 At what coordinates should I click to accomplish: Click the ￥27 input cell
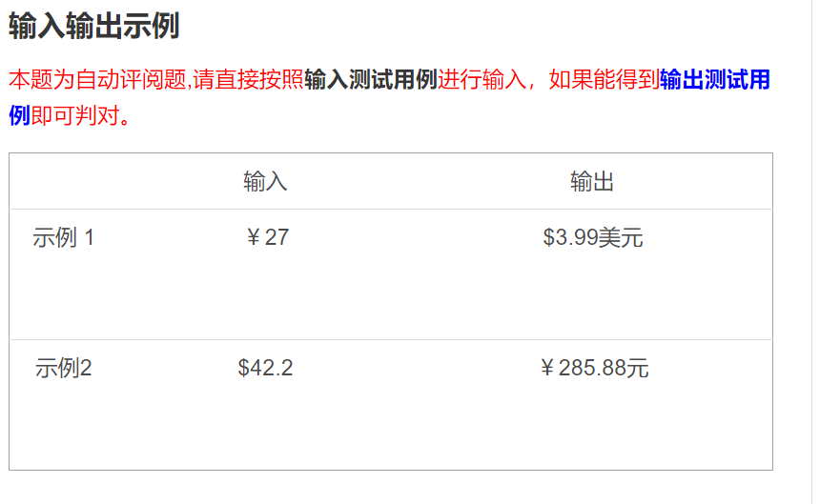266,238
